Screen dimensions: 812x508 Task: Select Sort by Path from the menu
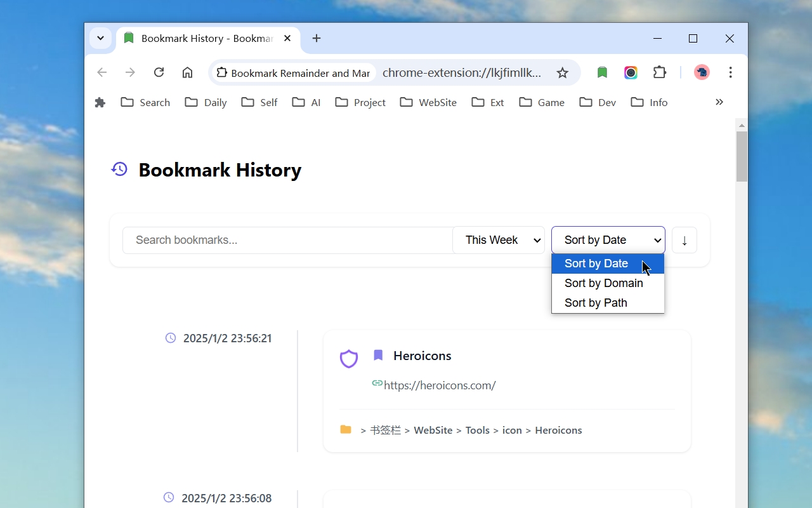click(596, 303)
